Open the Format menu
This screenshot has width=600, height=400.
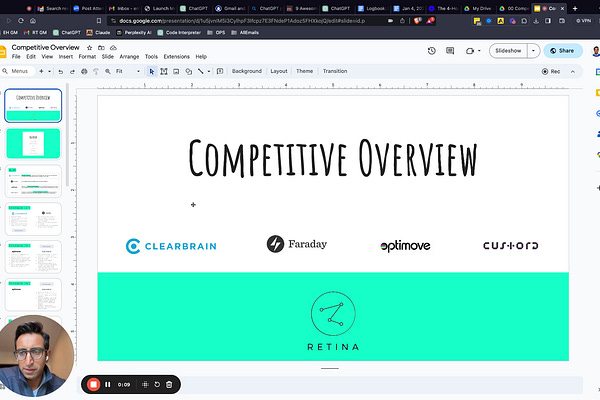(87, 57)
